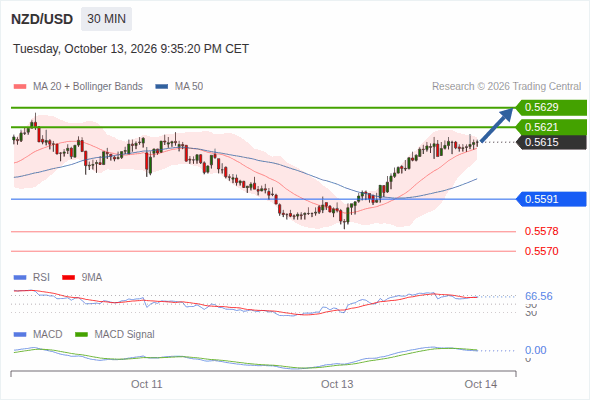Image resolution: width=590 pixels, height=400 pixels.
Task: Click the 'MA 50' legend label
Action: pyautogui.click(x=189, y=87)
